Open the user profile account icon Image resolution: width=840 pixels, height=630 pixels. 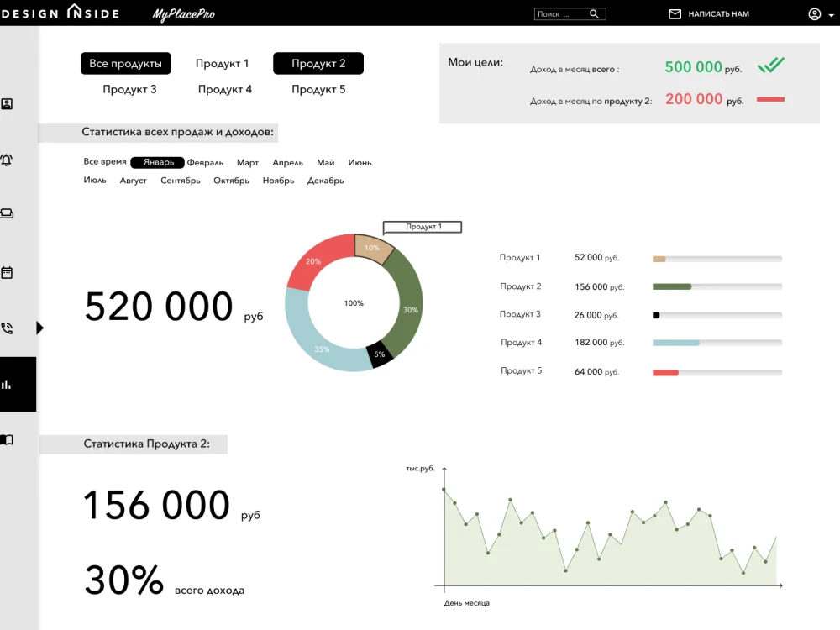tap(813, 13)
